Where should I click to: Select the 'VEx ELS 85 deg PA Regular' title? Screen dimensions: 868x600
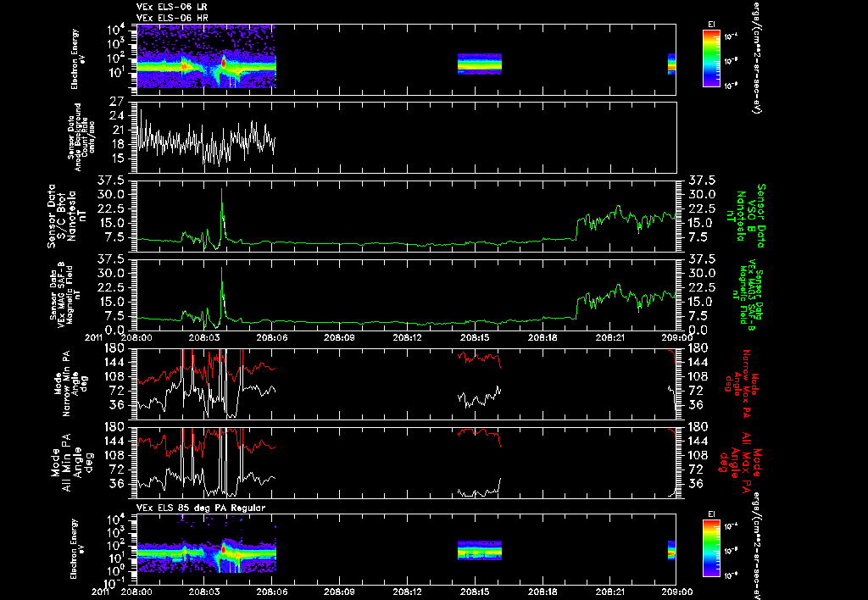[201, 508]
